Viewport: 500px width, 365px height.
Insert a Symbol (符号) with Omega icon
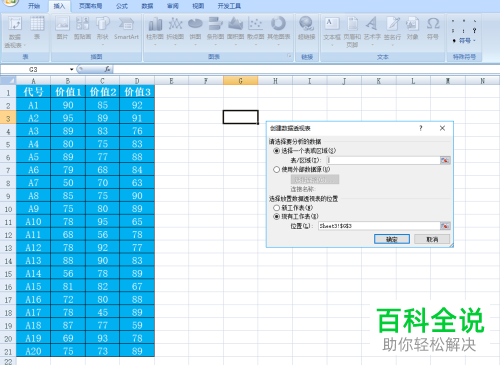click(433, 28)
